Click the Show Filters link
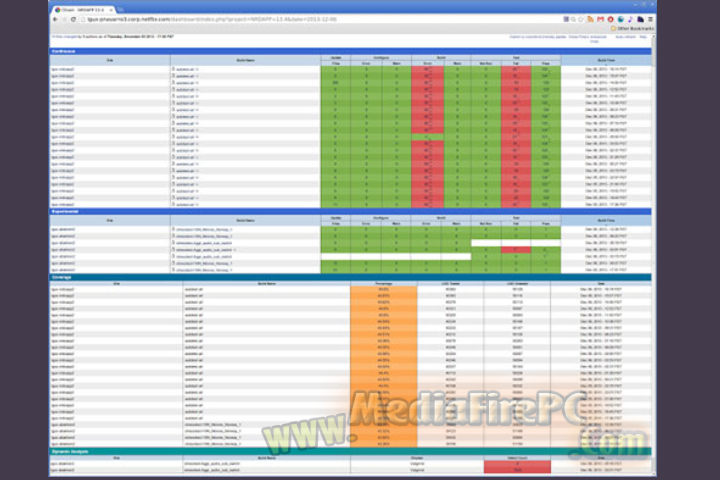Screen dimensions: 720x480 point(579,37)
